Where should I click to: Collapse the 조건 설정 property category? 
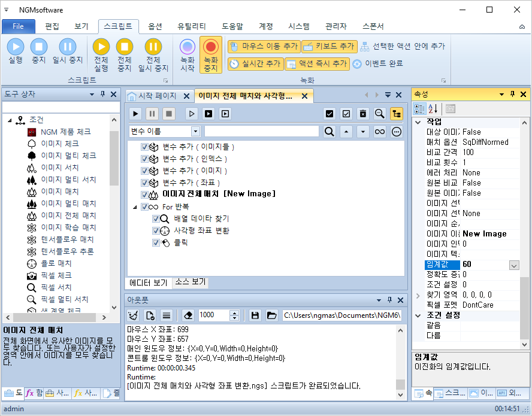click(418, 315)
